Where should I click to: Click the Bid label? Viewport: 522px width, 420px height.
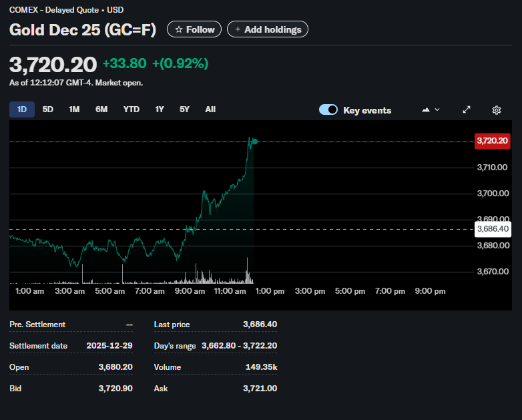click(15, 389)
